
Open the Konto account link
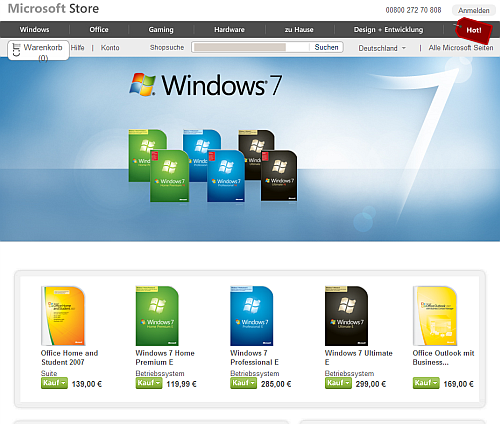(110, 48)
